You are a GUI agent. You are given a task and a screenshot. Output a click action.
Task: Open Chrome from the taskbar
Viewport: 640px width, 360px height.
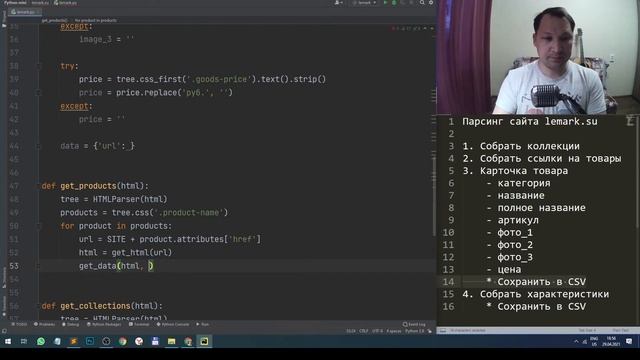pyautogui.click(x=122, y=341)
